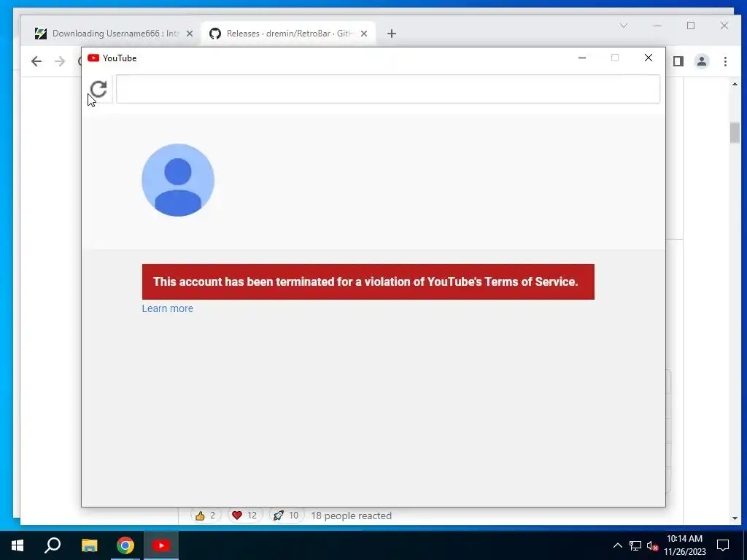Open File Explorer from the taskbar

pos(89,545)
